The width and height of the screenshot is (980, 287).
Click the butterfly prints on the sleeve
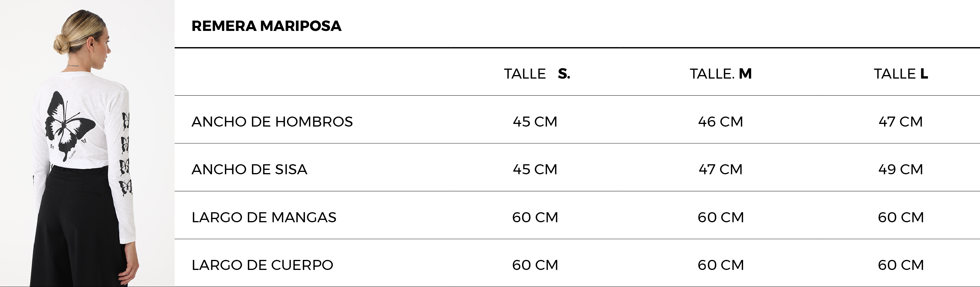(126, 154)
